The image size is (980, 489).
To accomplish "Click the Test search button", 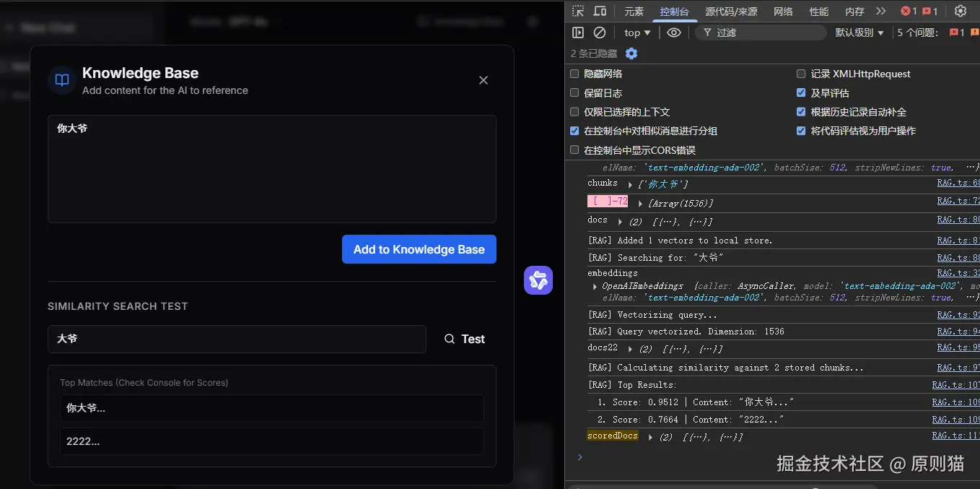I will [464, 339].
